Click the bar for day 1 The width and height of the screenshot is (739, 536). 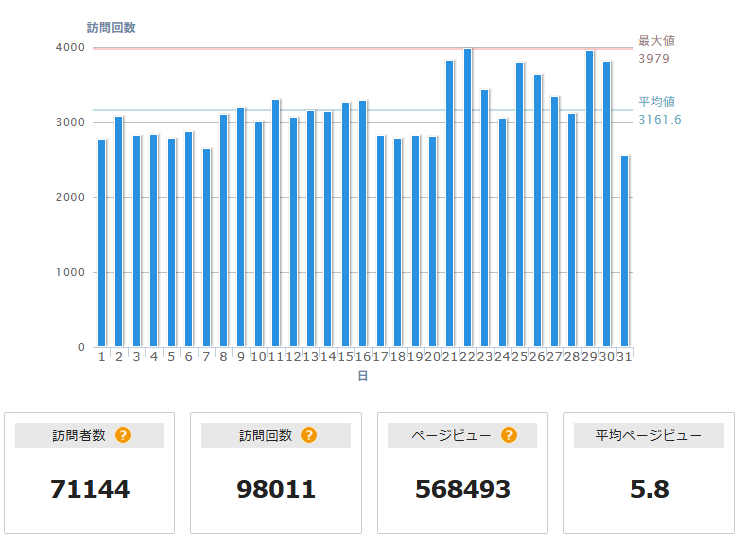[101, 243]
